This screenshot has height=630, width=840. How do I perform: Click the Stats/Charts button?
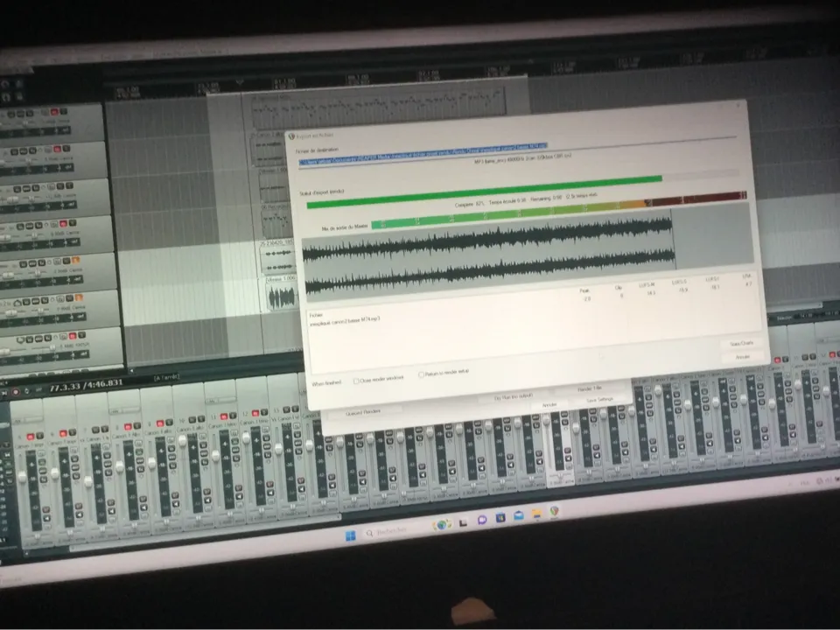(x=736, y=344)
